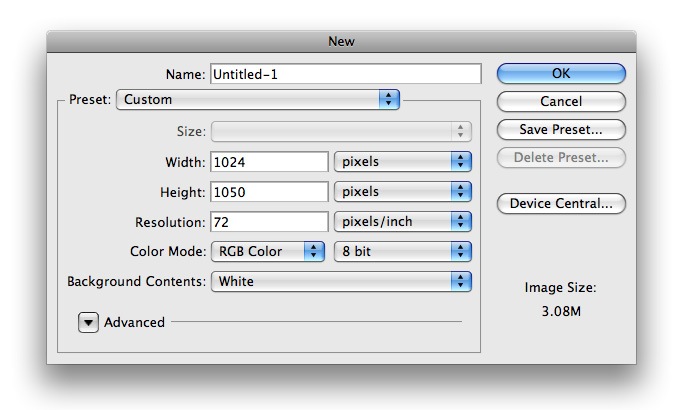Open Background Contents White dropdown
This screenshot has height=410, width=691.
coord(342,281)
